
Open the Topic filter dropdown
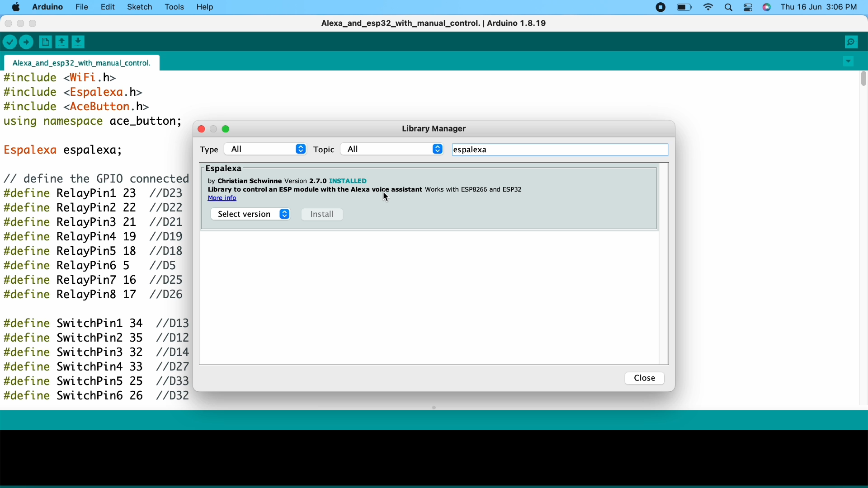point(392,150)
